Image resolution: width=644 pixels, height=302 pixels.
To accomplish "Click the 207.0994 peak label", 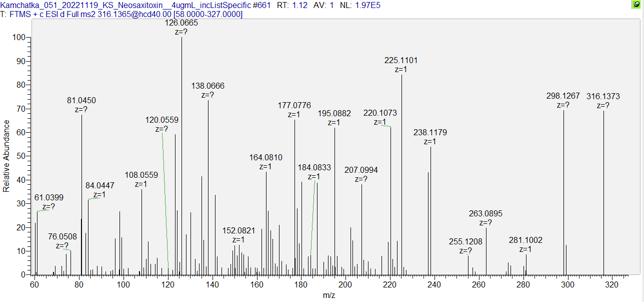I will (x=361, y=171).
